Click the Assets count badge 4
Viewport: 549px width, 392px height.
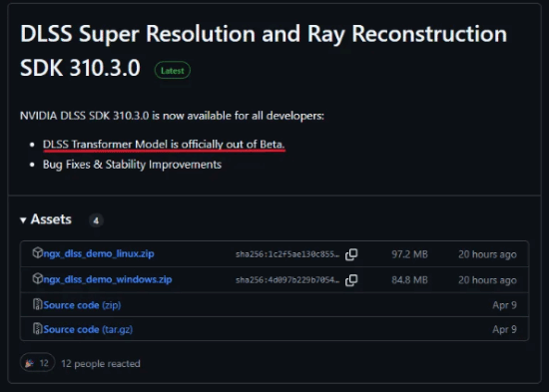96,220
